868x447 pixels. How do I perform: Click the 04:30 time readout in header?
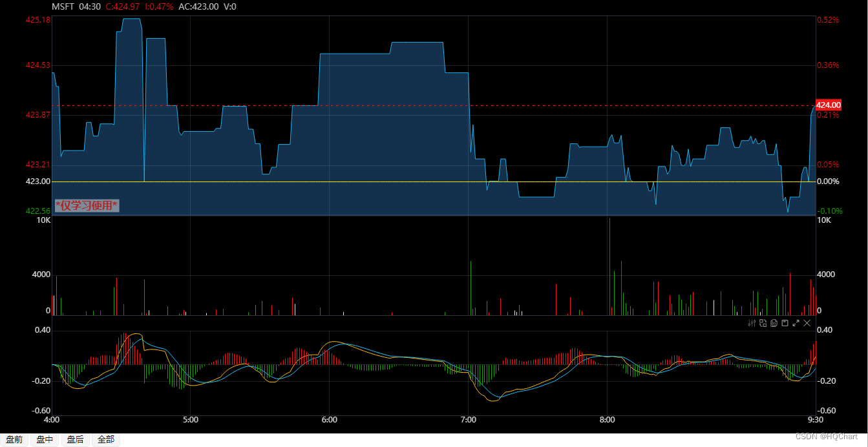point(90,6)
